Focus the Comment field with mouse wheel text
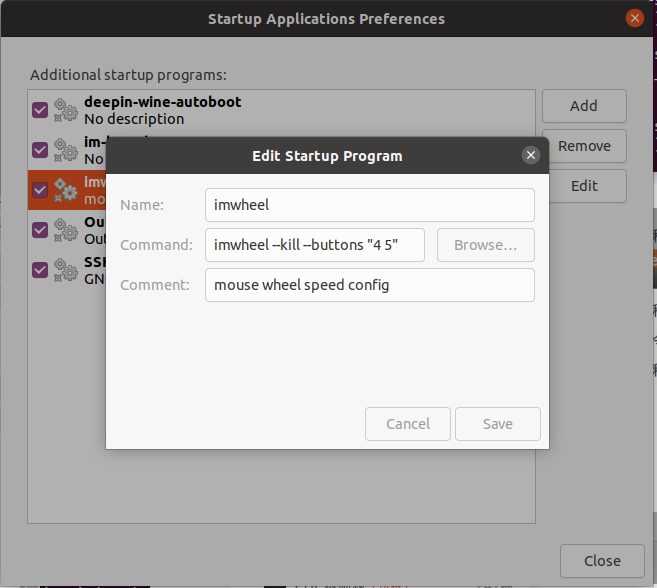The width and height of the screenshot is (657, 588). [x=369, y=285]
